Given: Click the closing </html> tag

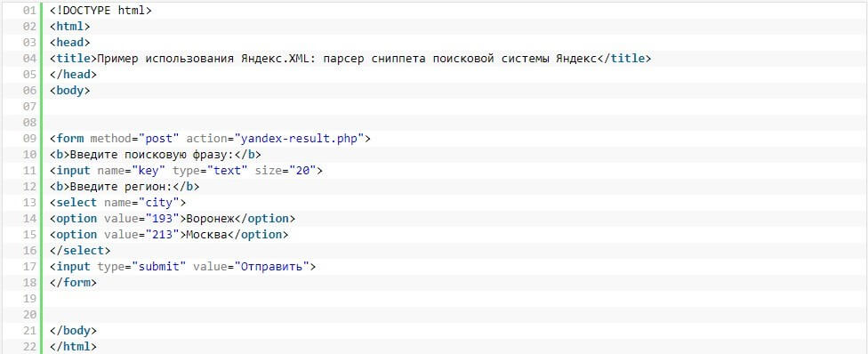Looking at the screenshot, I should point(73,347).
